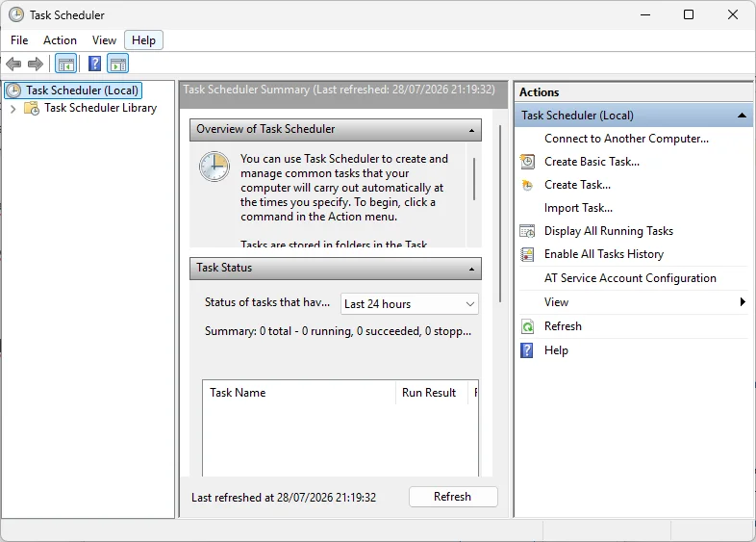Click the 'Last refreshed at 28/07/2026 21:19:32' text
This screenshot has height=542, width=756.
tap(284, 498)
